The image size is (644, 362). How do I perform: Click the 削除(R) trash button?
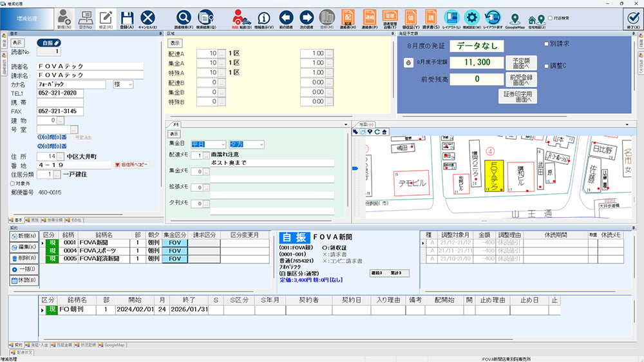(24, 258)
